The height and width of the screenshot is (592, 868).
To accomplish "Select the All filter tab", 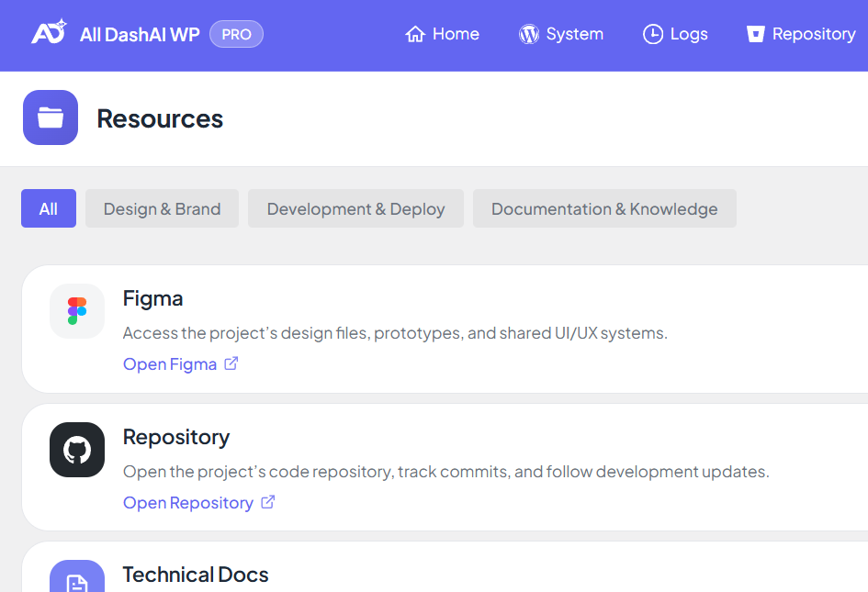I will click(49, 209).
